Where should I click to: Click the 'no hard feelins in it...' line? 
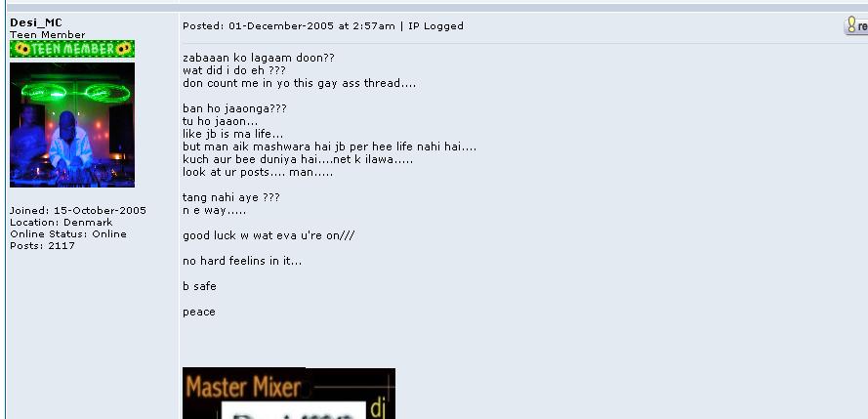(x=242, y=261)
